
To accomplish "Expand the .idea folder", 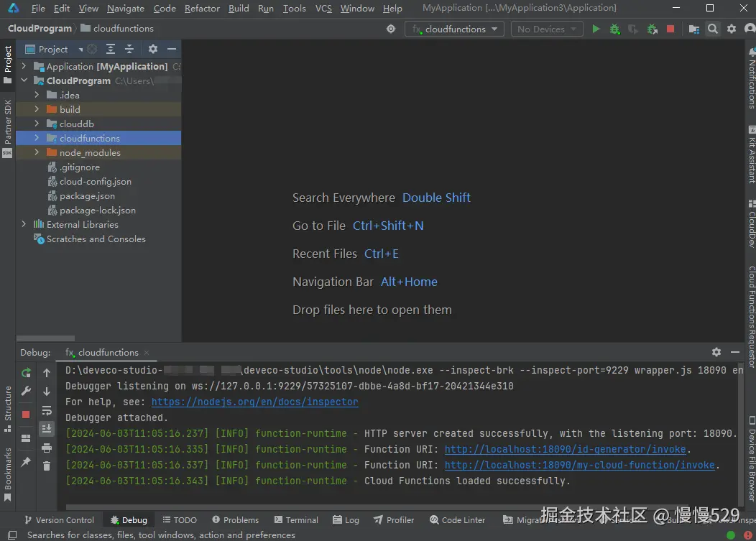I will click(x=37, y=95).
